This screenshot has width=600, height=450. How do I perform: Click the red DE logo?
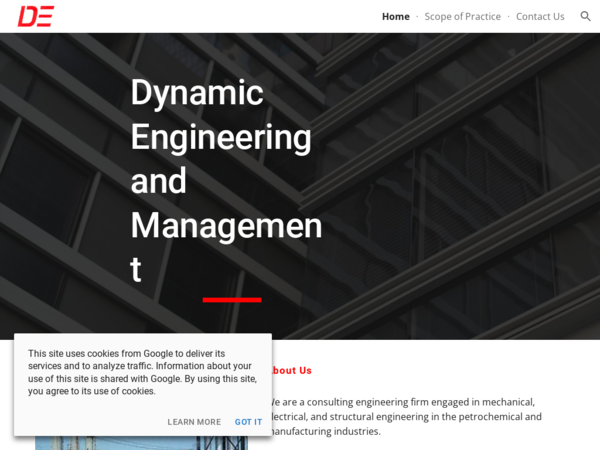36,16
